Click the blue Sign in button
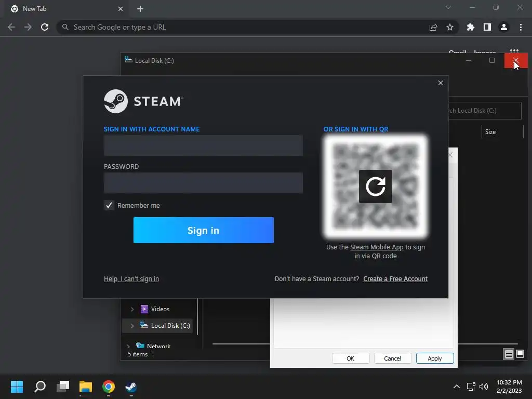 204,230
